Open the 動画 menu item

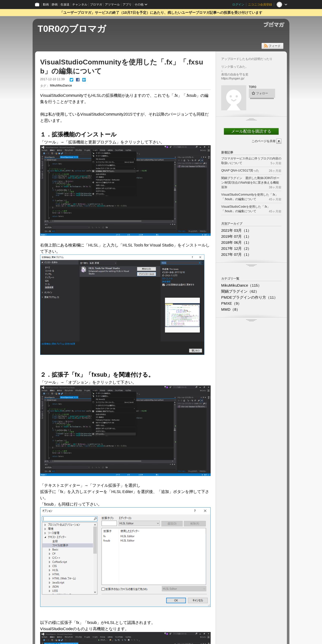point(46,5)
